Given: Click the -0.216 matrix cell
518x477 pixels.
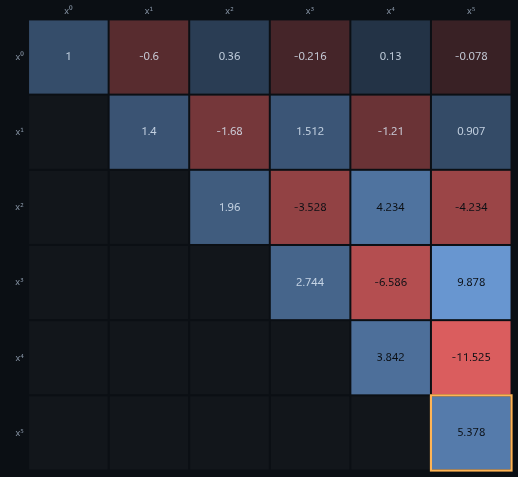Looking at the screenshot, I should [x=310, y=57].
